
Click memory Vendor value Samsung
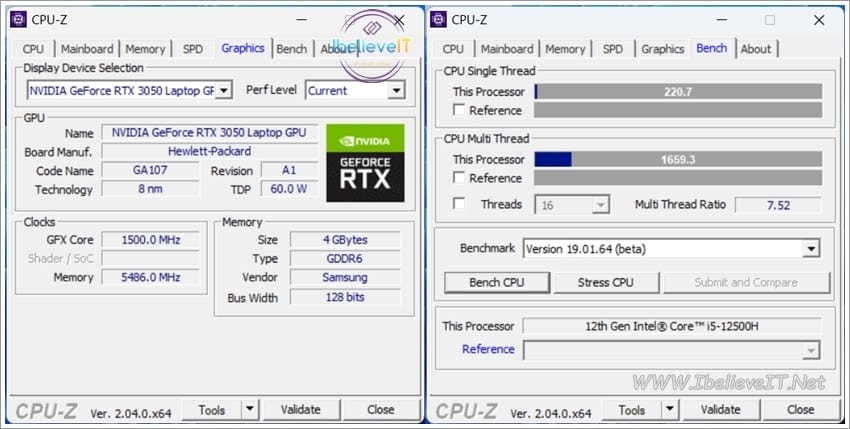345,277
